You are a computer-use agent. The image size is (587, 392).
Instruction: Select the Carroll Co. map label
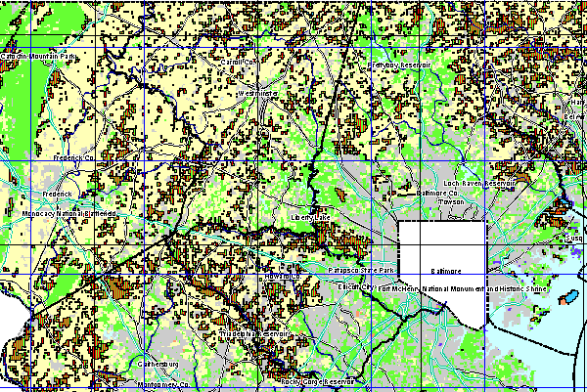(x=238, y=63)
